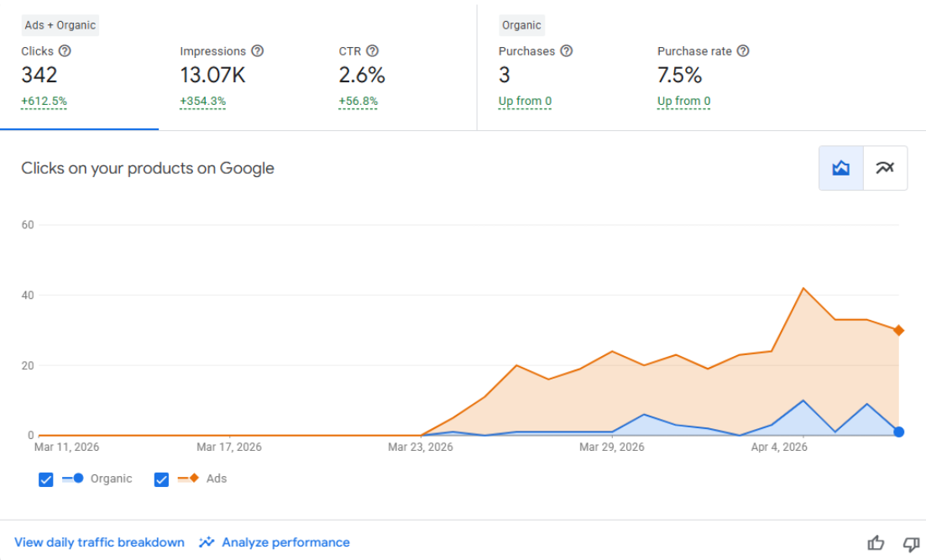Give thumbs down feedback
This screenshot has height=560, width=926.
[911, 543]
